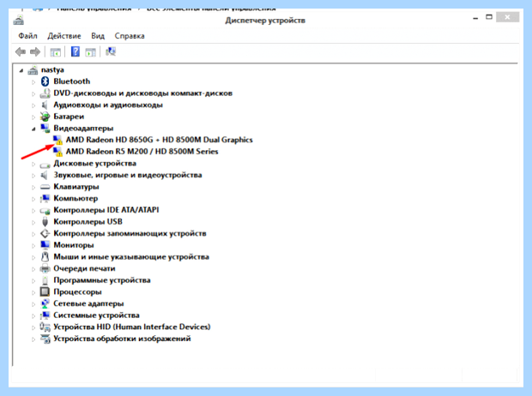Screen dimensions: 532x396
Task: Click the audio inputs and outputs speaker icon
Action: tap(45, 105)
